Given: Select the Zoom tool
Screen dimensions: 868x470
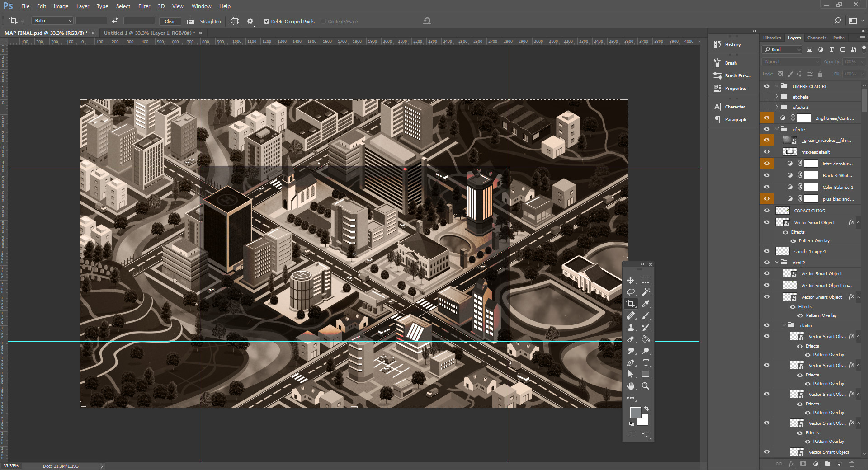Looking at the screenshot, I should point(646,386).
